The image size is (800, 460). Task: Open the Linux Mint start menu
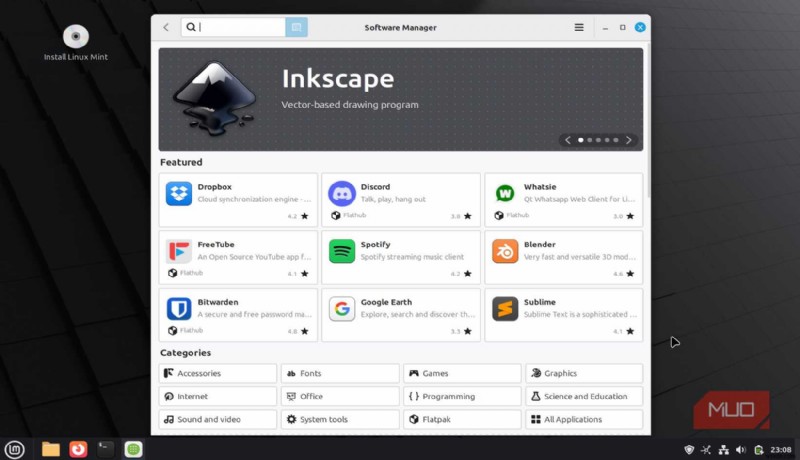[x=14, y=449]
